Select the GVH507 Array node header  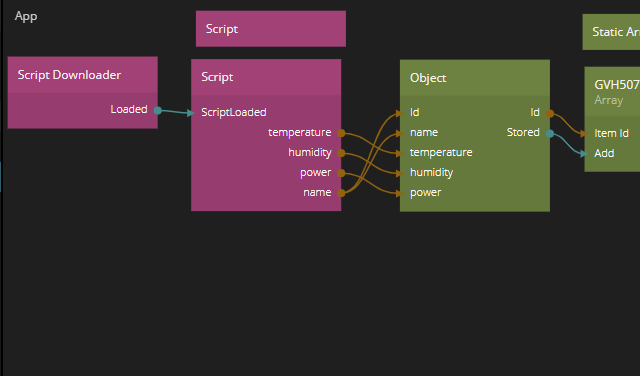pos(612,91)
